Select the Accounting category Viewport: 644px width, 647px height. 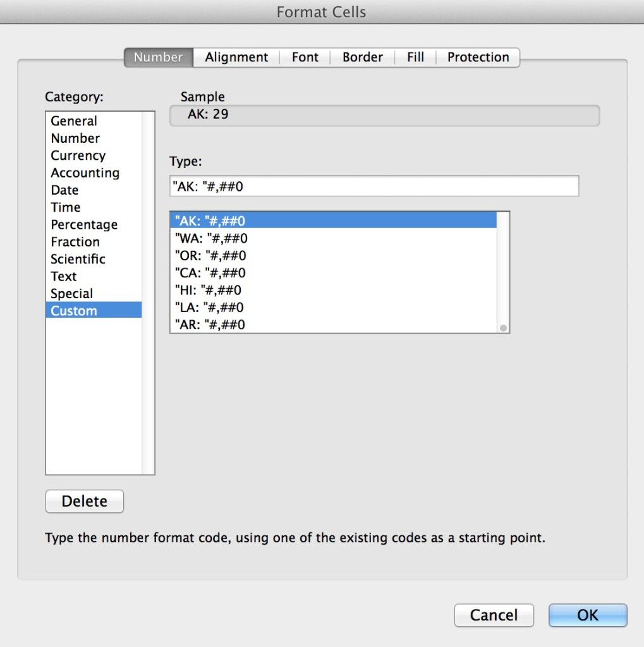tap(85, 173)
